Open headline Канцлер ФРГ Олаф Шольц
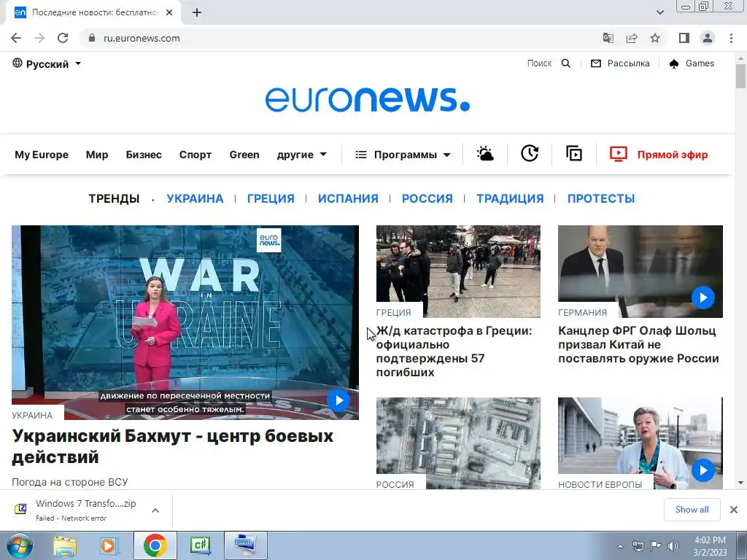 pyautogui.click(x=638, y=344)
